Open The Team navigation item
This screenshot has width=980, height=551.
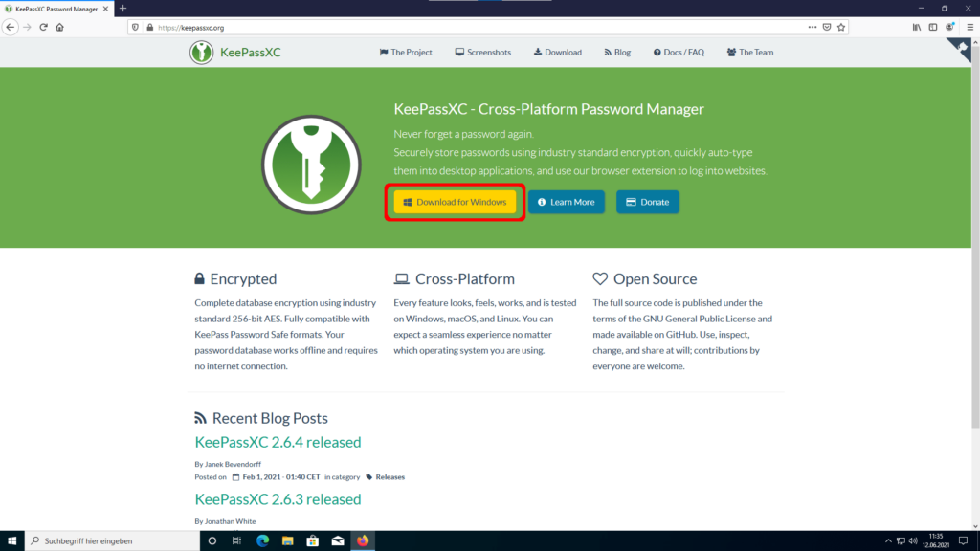(x=750, y=53)
